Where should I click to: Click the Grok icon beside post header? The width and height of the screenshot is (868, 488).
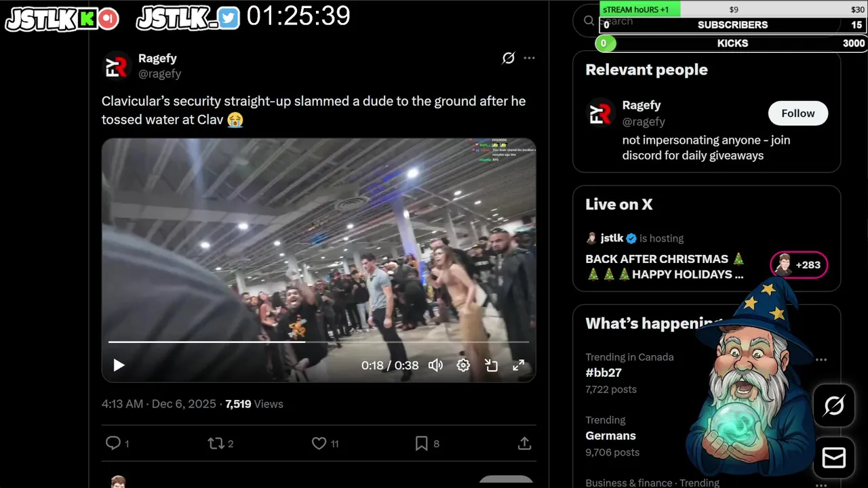click(508, 58)
